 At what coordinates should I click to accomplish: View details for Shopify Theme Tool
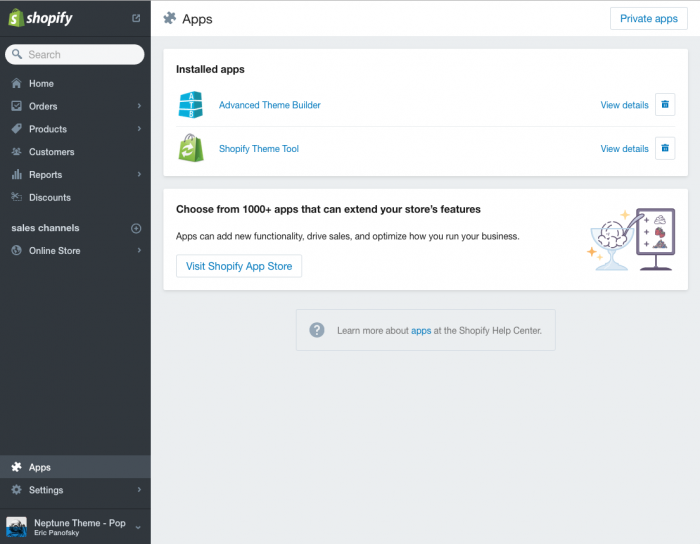(x=624, y=149)
